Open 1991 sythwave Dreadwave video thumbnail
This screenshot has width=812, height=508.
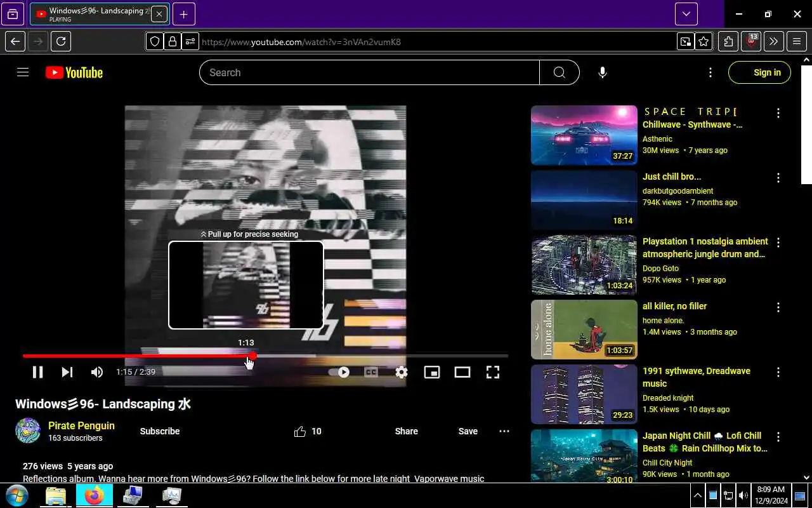(x=584, y=394)
